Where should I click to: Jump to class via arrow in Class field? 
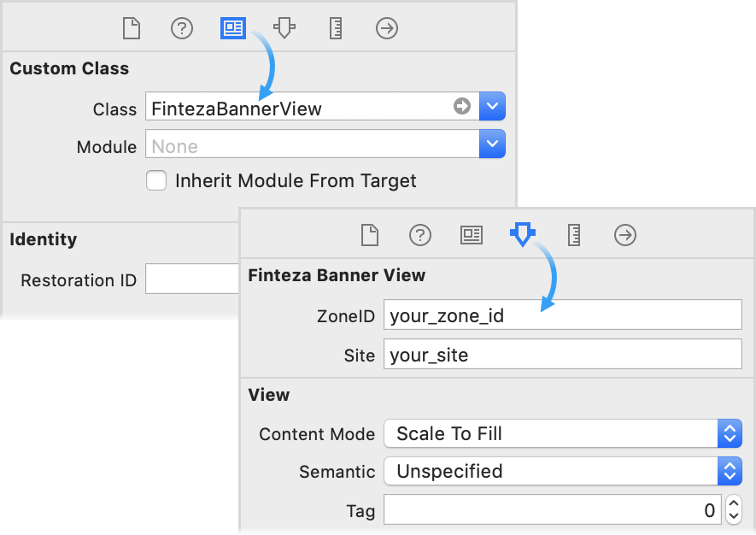tap(462, 106)
